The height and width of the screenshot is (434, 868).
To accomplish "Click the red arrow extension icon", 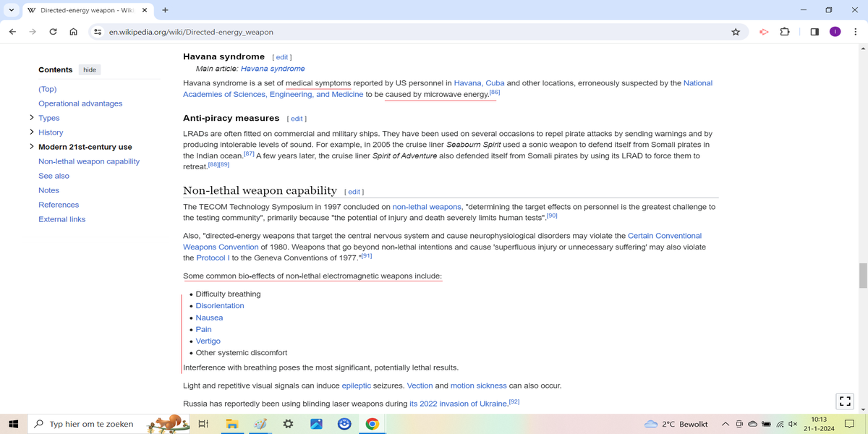I will [x=763, y=32].
